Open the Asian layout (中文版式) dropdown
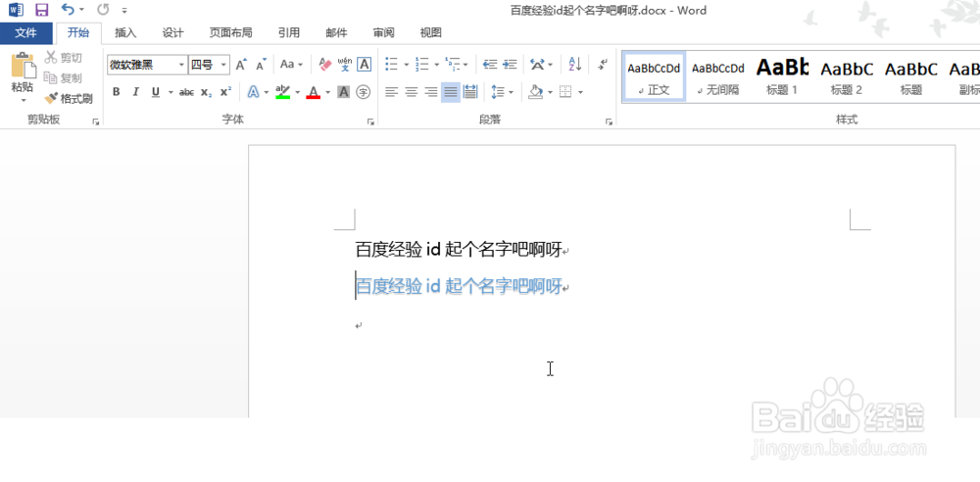 click(541, 65)
